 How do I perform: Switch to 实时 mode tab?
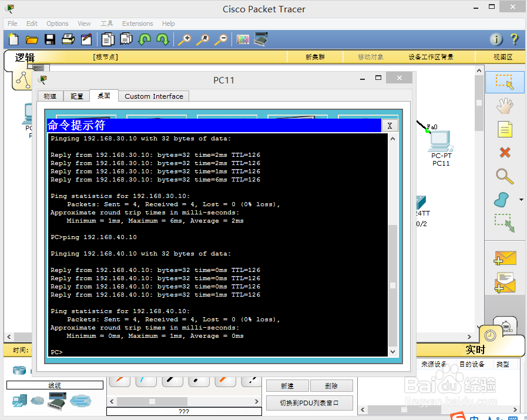point(475,350)
